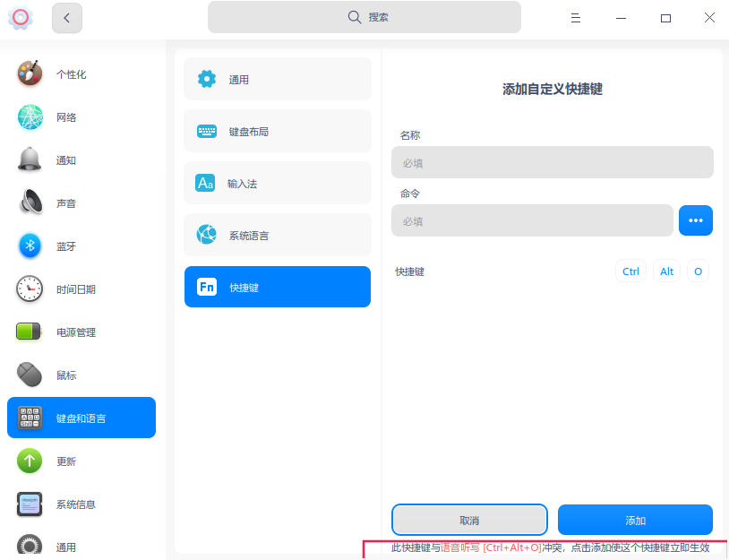This screenshot has height=560, width=729.
Task: Click the 添加 button
Action: click(x=635, y=520)
